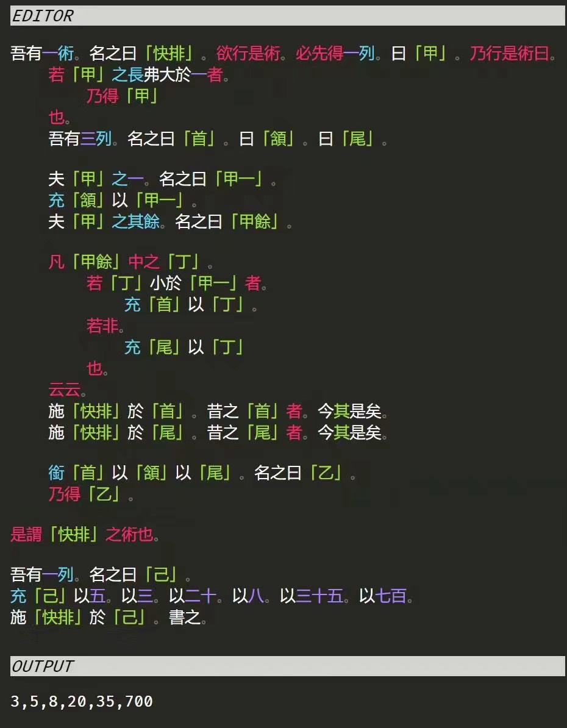Click the phrase 欲行是術 in the first line
The width and height of the screenshot is (567, 728).
247,54
